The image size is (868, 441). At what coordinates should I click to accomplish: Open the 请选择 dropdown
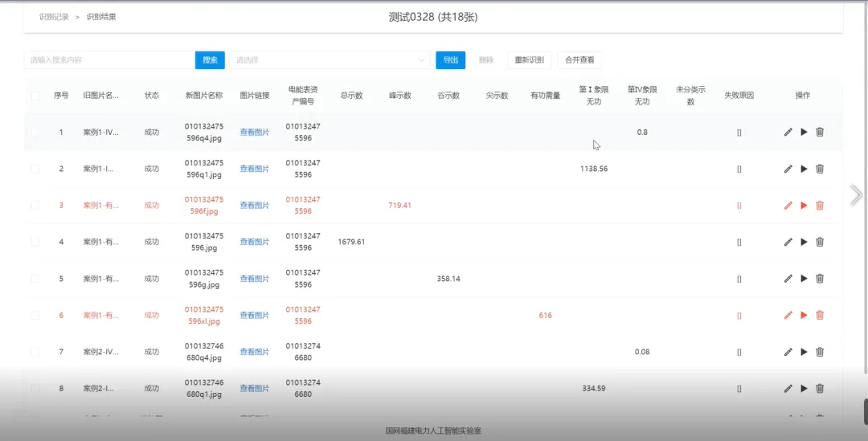coord(330,60)
